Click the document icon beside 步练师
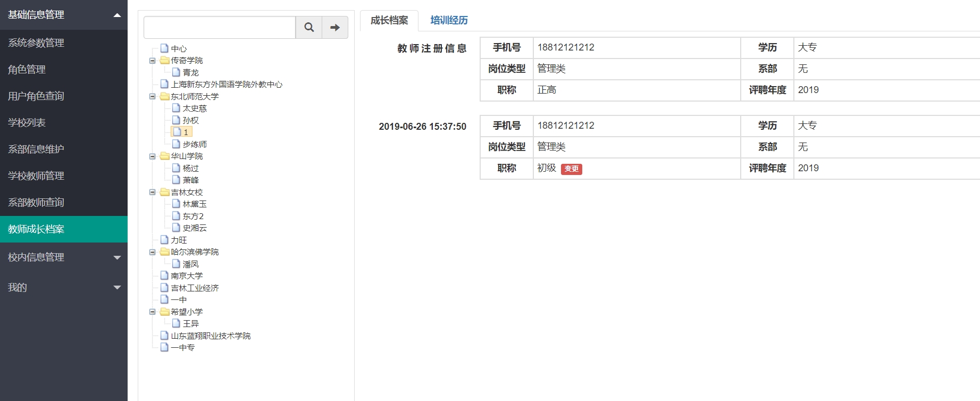Viewport: 980px width, 401px height. click(176, 144)
